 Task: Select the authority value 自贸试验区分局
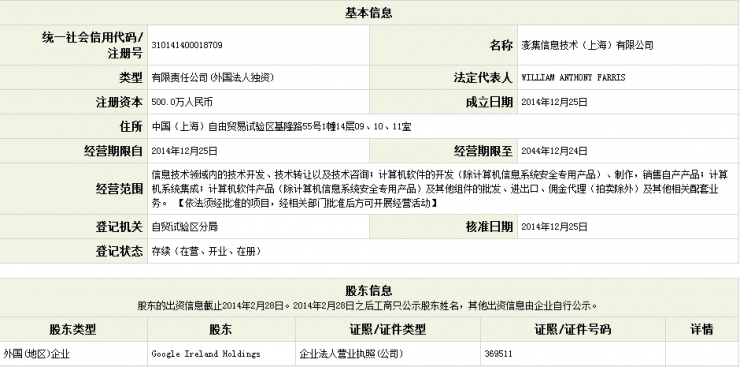185,227
